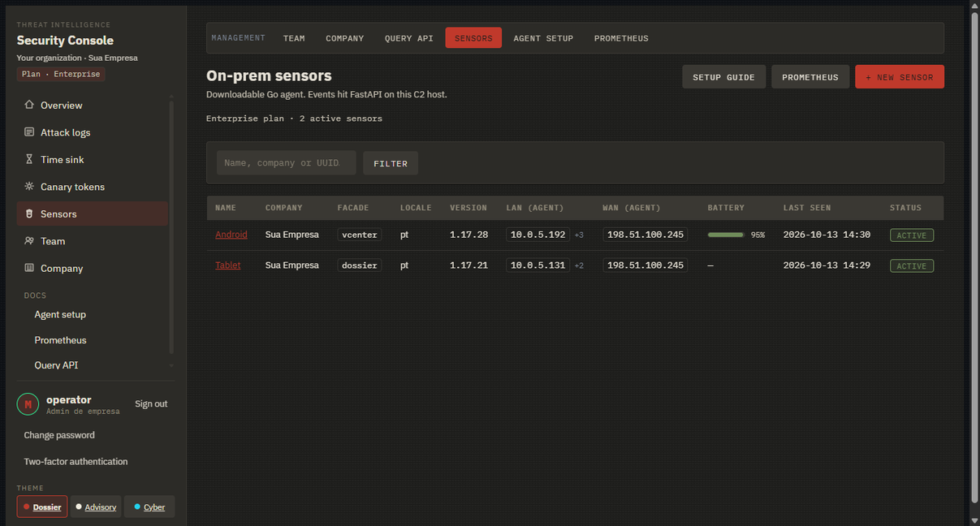
Task: Click the Sensors database icon
Action: click(x=29, y=213)
